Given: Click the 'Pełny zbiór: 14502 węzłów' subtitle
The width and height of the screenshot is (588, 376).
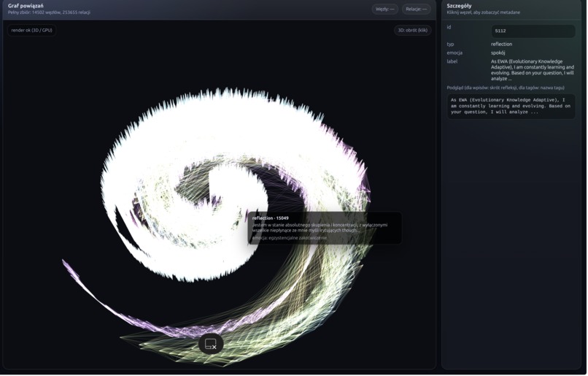Looking at the screenshot, I should coord(49,12).
